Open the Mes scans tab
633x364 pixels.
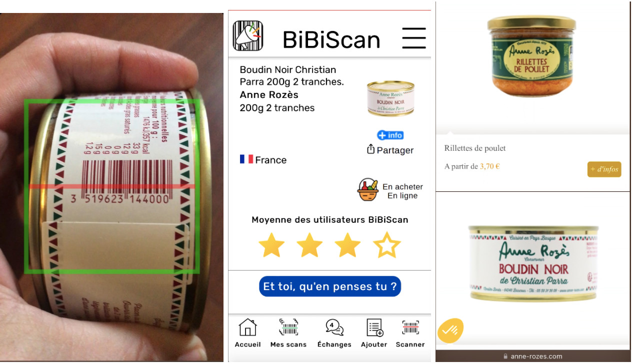pyautogui.click(x=288, y=333)
